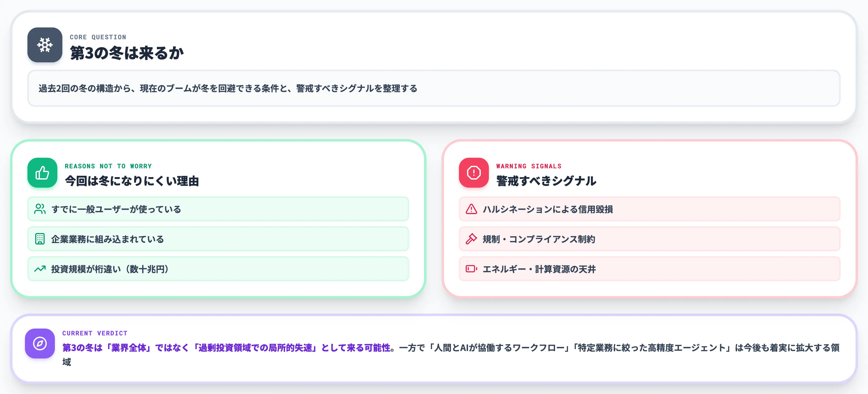
Task: Click the warning triangle in ハルシネーション row
Action: tap(471, 209)
